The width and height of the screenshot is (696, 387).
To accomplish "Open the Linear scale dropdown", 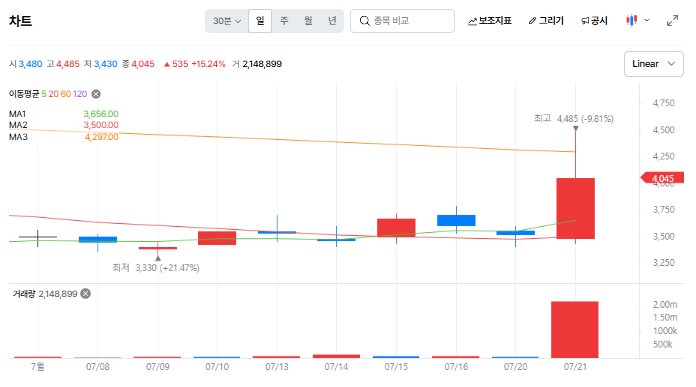I will coord(654,64).
